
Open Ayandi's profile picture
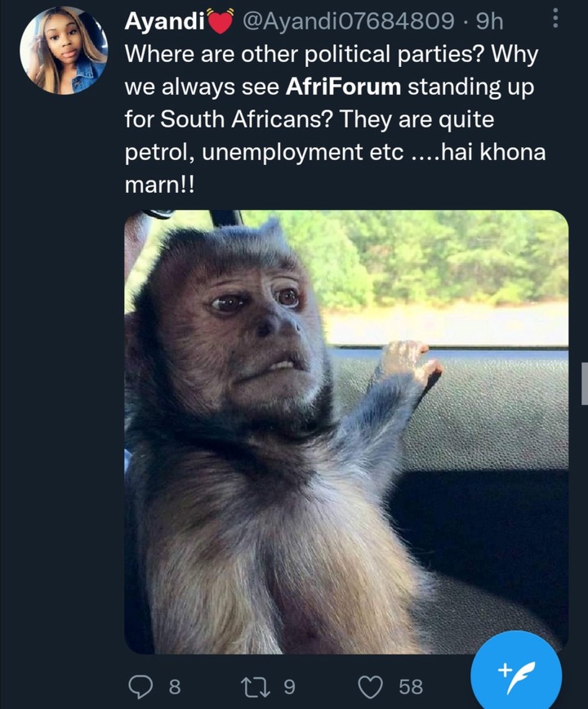click(x=64, y=51)
